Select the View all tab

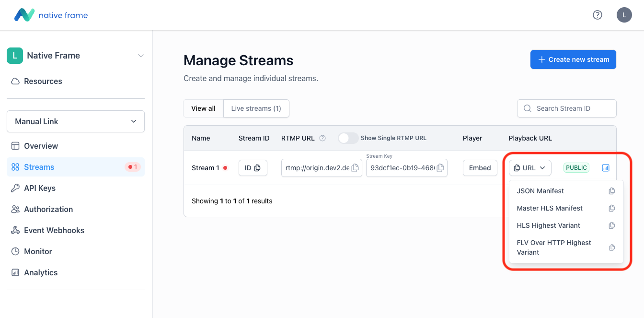click(203, 108)
